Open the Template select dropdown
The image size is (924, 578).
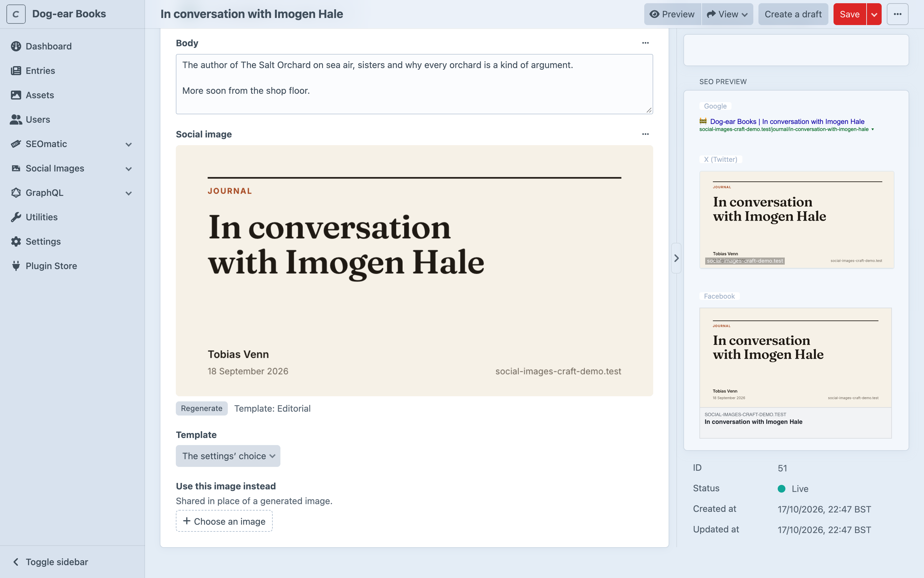coord(228,456)
